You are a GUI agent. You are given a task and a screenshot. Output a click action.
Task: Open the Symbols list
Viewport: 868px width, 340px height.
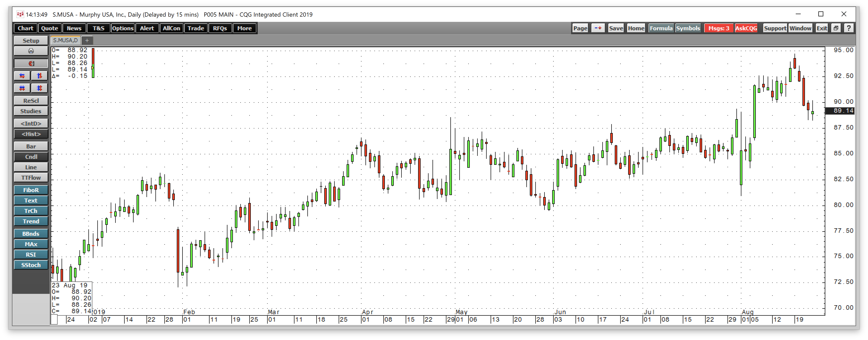pos(688,28)
